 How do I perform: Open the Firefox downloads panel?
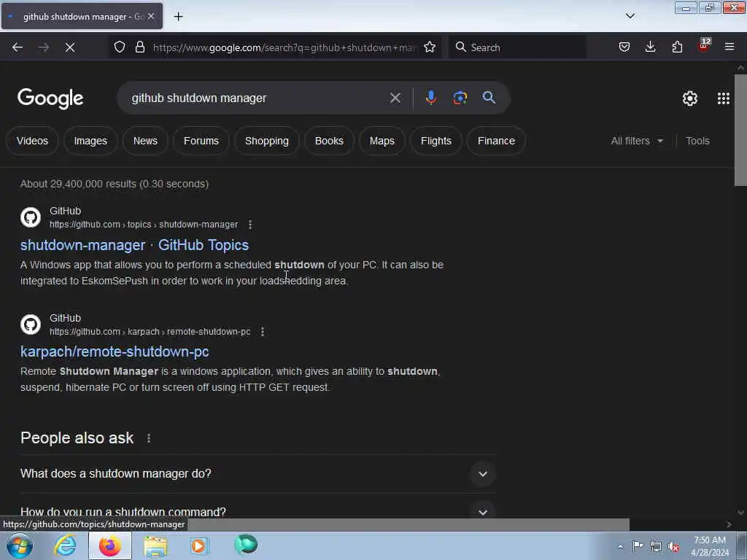tap(650, 47)
